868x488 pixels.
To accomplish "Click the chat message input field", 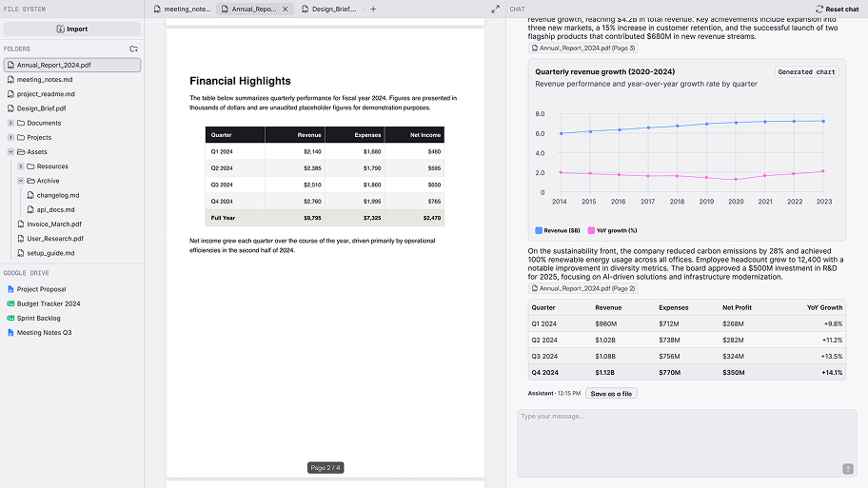I will [686, 442].
